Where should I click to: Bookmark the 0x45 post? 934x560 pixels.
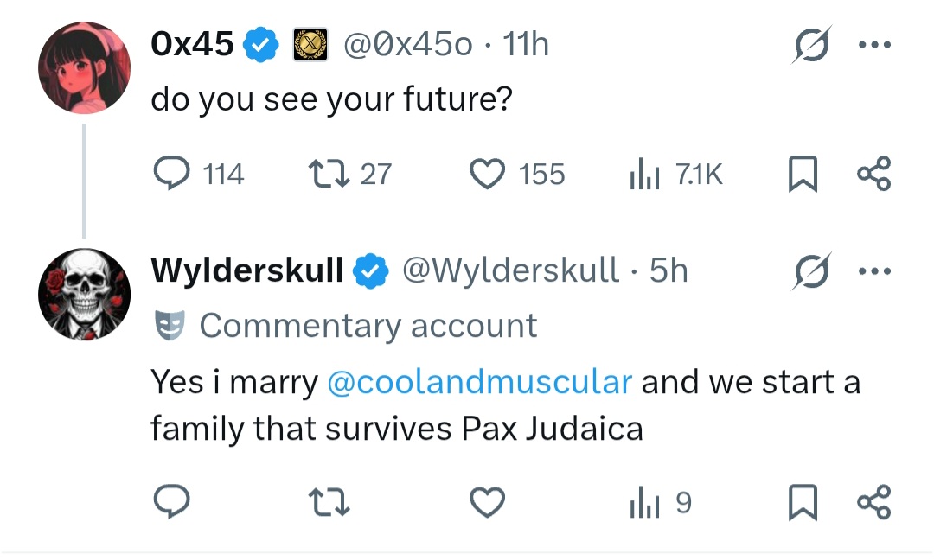(x=803, y=175)
